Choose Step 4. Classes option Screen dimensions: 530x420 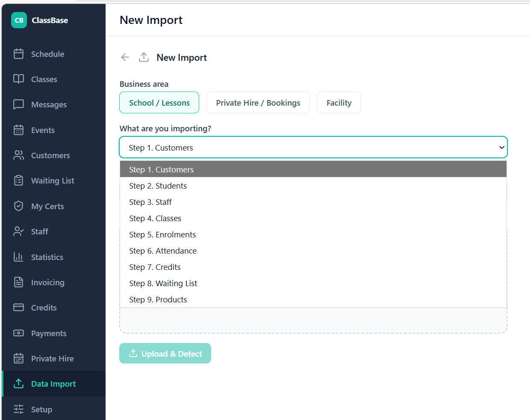pos(313,218)
